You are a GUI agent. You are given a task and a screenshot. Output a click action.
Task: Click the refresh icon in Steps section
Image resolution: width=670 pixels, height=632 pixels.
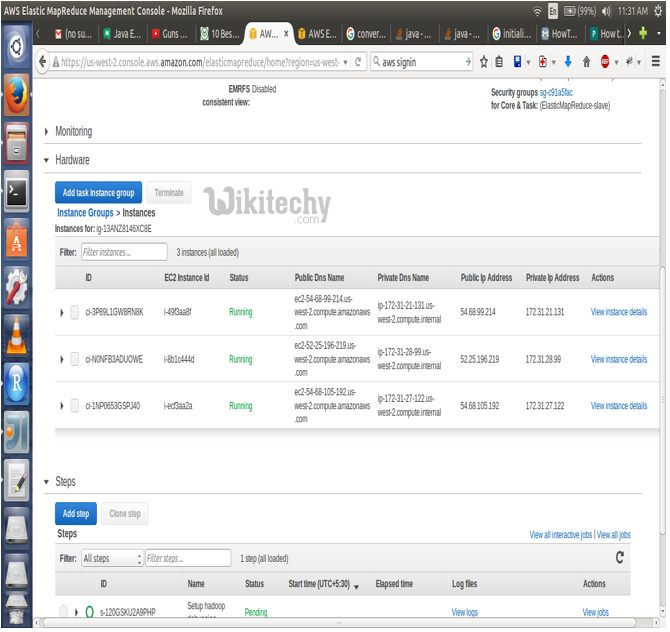[x=620, y=557]
